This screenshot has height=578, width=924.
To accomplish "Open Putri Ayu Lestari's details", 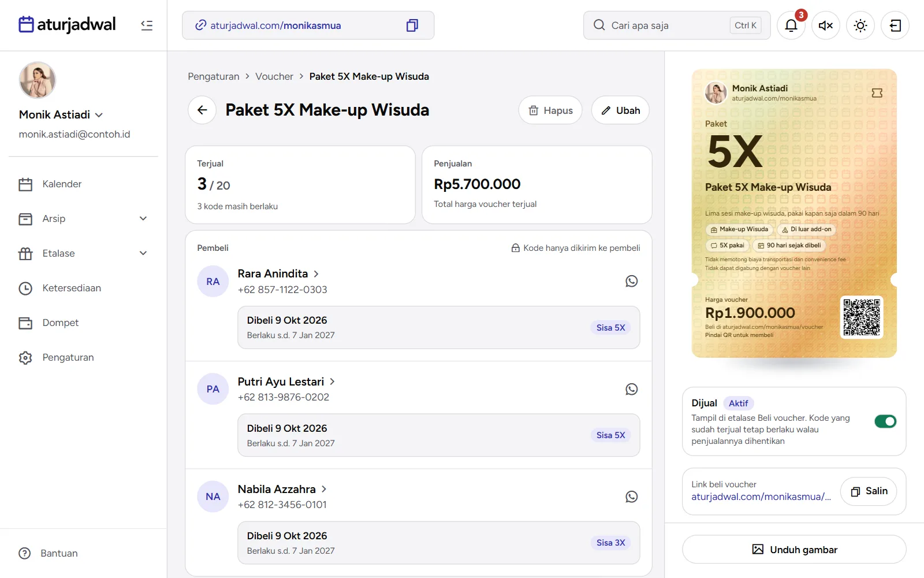I will (x=286, y=381).
